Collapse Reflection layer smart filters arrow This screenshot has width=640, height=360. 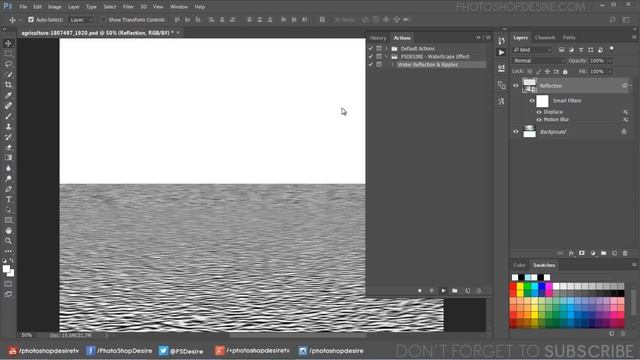pyautogui.click(x=630, y=86)
